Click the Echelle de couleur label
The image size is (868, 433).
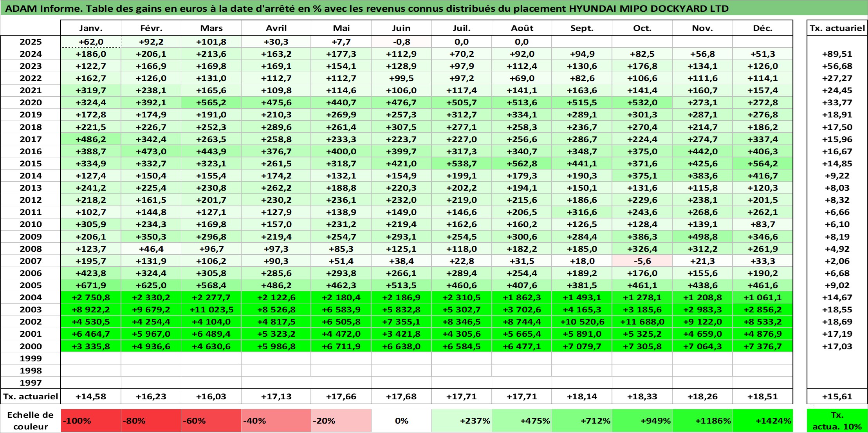click(x=31, y=420)
